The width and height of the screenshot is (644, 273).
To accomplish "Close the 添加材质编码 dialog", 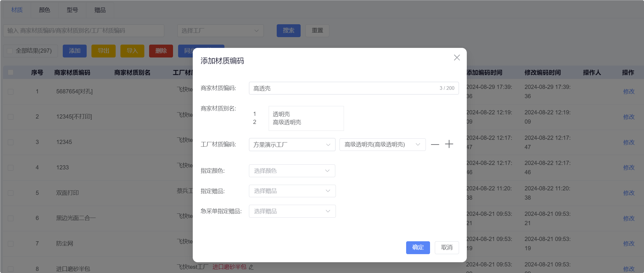I will pos(457,57).
